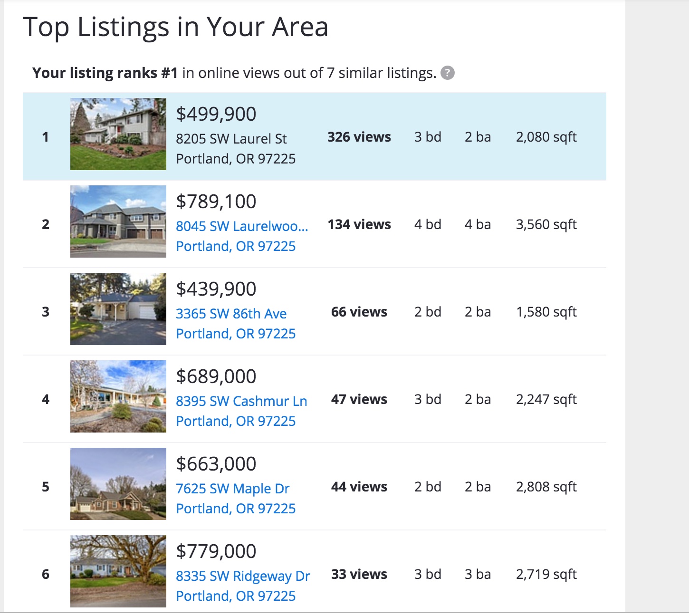689x616 pixels.
Task: Click the Portland, OR 97225 link under Cashmur Ln
Action: [236, 421]
